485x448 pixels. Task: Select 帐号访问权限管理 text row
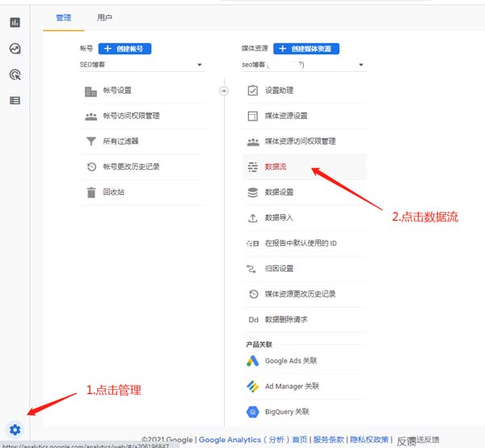(x=132, y=116)
